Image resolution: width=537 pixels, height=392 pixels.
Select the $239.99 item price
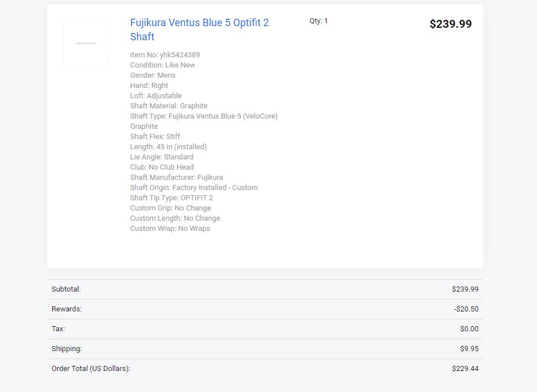point(450,24)
